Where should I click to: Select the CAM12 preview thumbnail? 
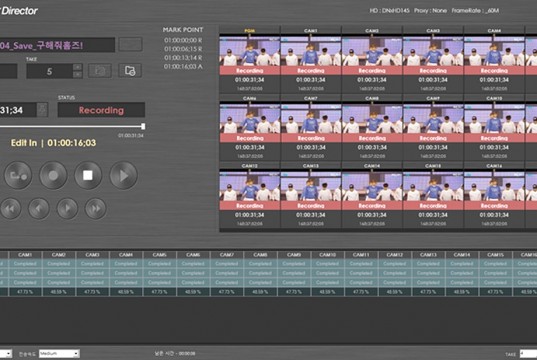click(x=250, y=186)
